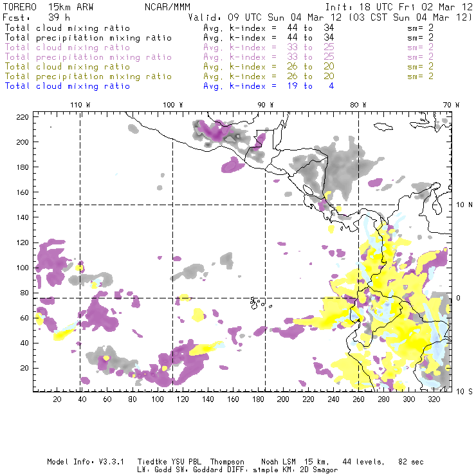
Task: Click "Avg. k-index = 26 to 20" beside olive precipitation row
Action: pos(269,77)
